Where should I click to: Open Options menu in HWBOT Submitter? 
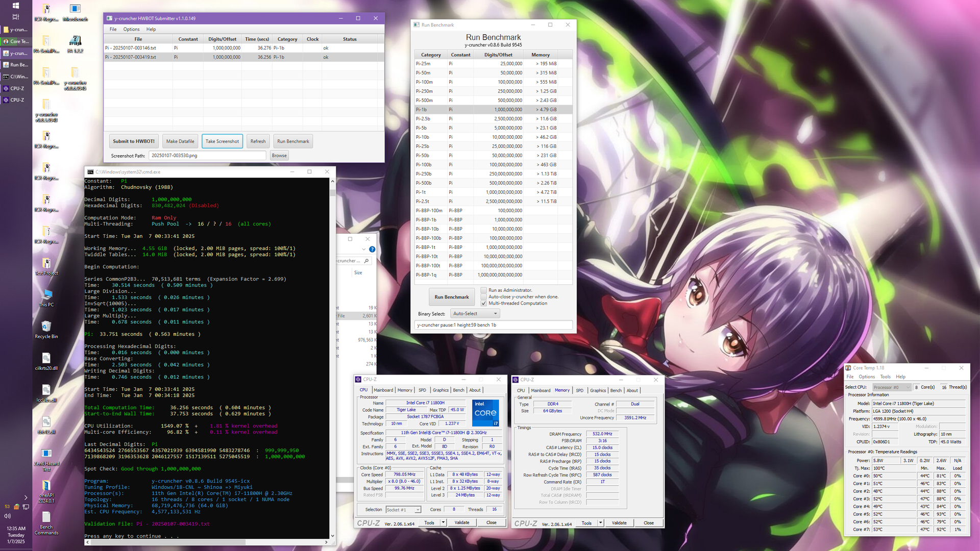tap(131, 29)
